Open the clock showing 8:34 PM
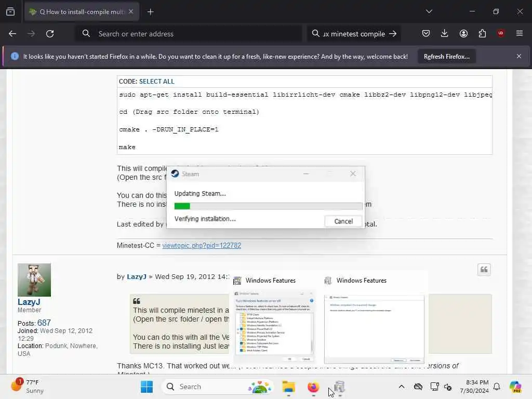532x399 pixels. 474,387
